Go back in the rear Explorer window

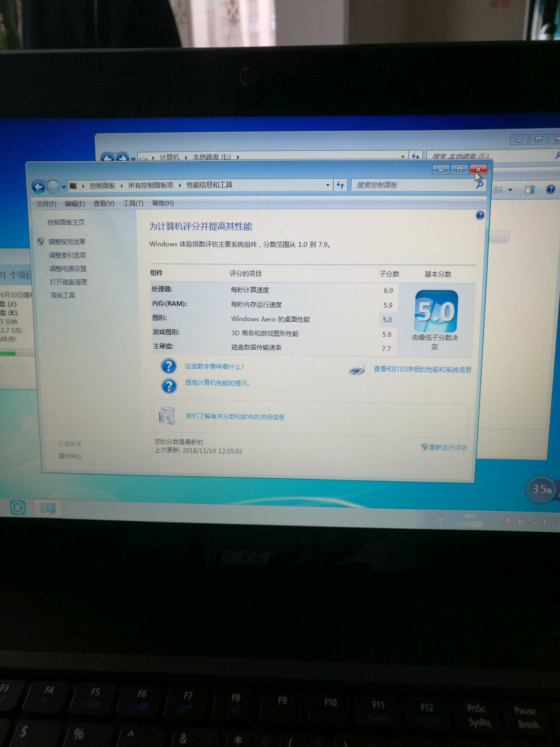[x=108, y=158]
